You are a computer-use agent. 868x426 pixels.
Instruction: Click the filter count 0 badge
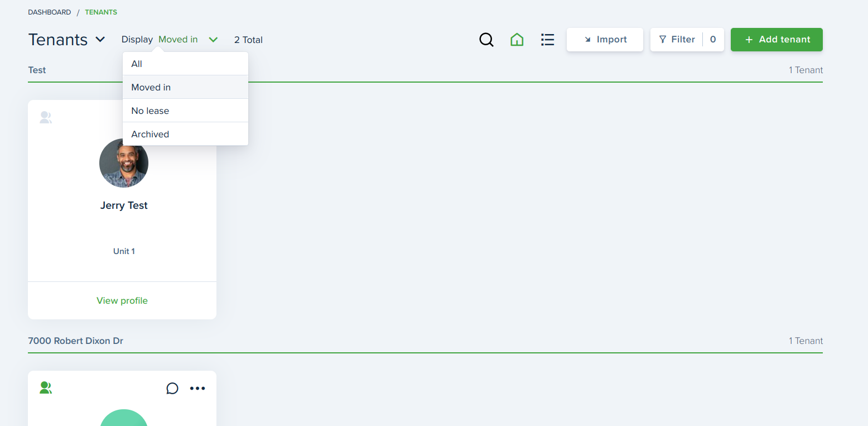(713, 40)
